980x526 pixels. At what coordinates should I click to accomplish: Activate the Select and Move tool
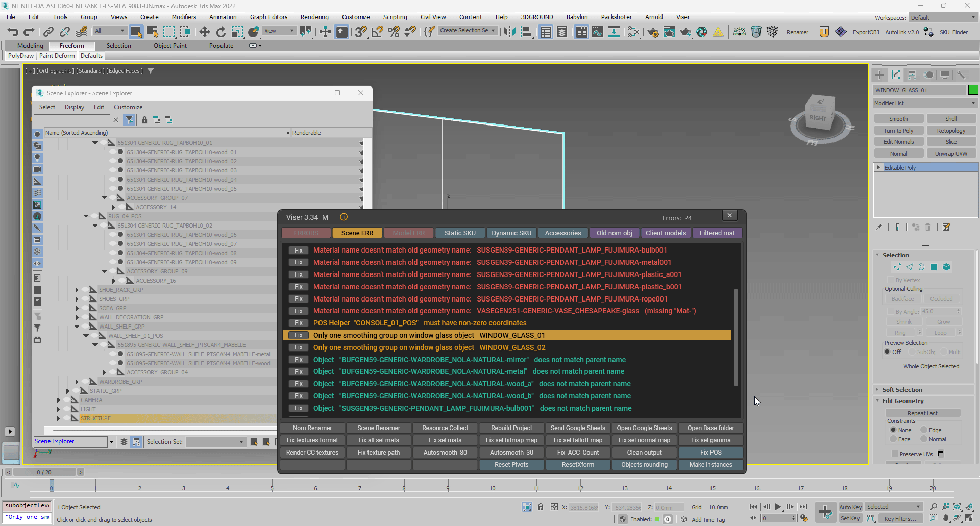204,32
